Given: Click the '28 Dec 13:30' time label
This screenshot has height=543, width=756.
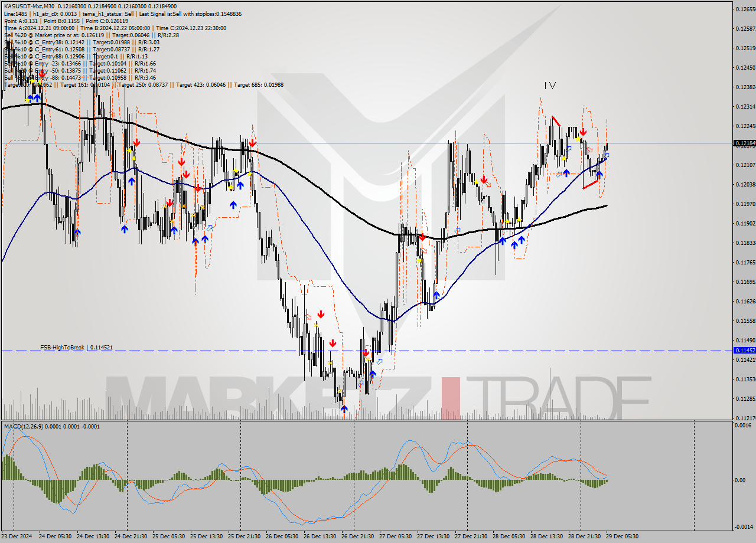Looking at the screenshot, I should click(546, 537).
